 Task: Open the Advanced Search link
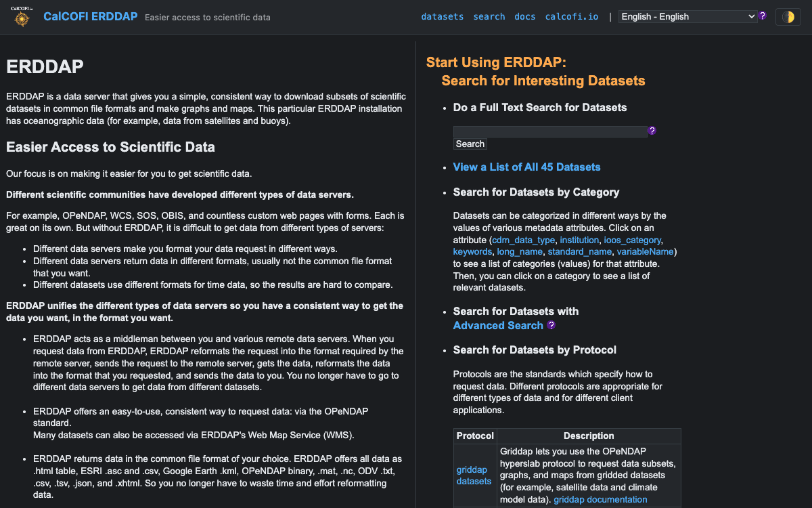[x=499, y=326]
